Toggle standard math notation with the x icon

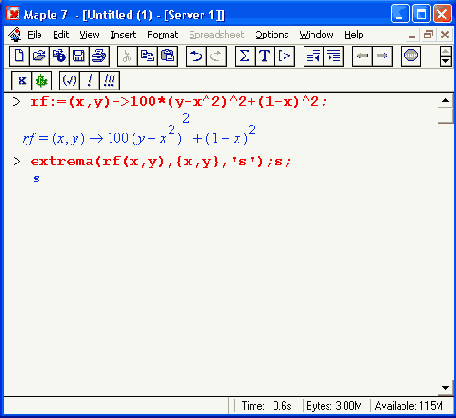[x=22, y=81]
